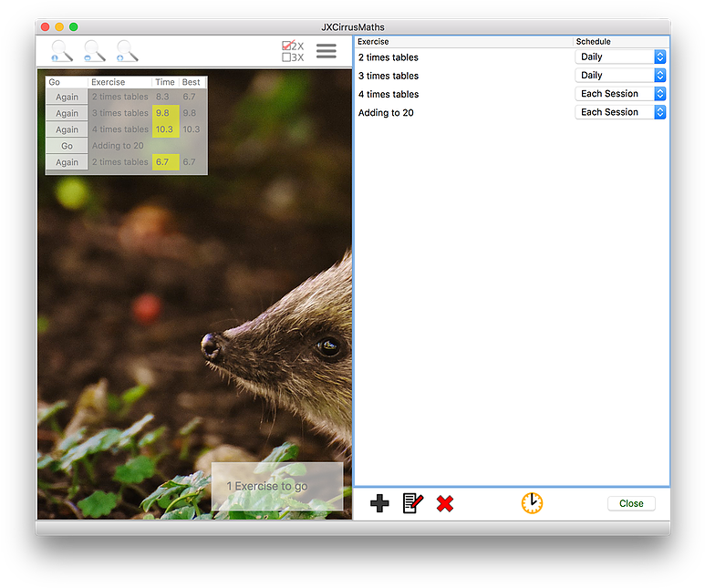Click the highlighted 6.7 time cell
Screen dimensions: 705x588
pos(165,162)
